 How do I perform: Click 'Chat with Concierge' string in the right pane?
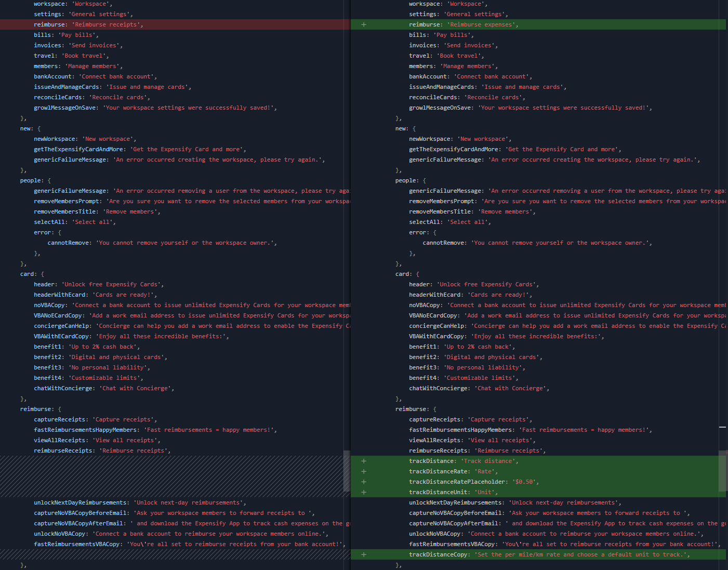coord(510,388)
